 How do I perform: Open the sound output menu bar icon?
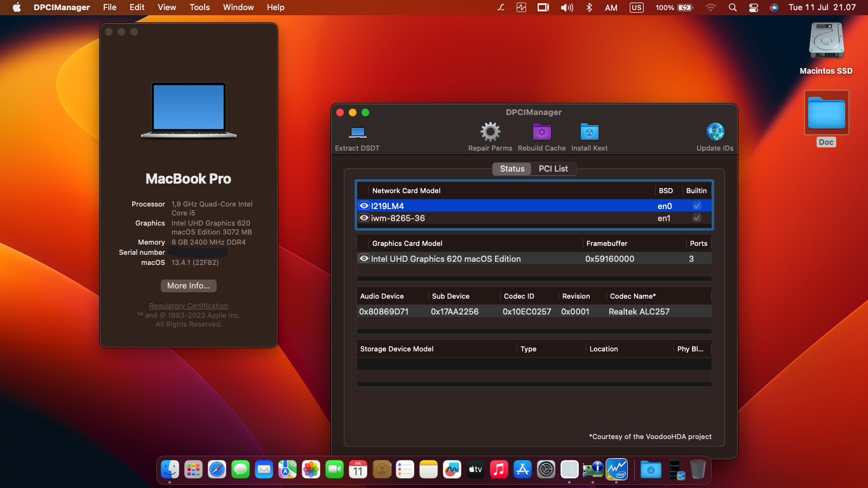coord(567,8)
